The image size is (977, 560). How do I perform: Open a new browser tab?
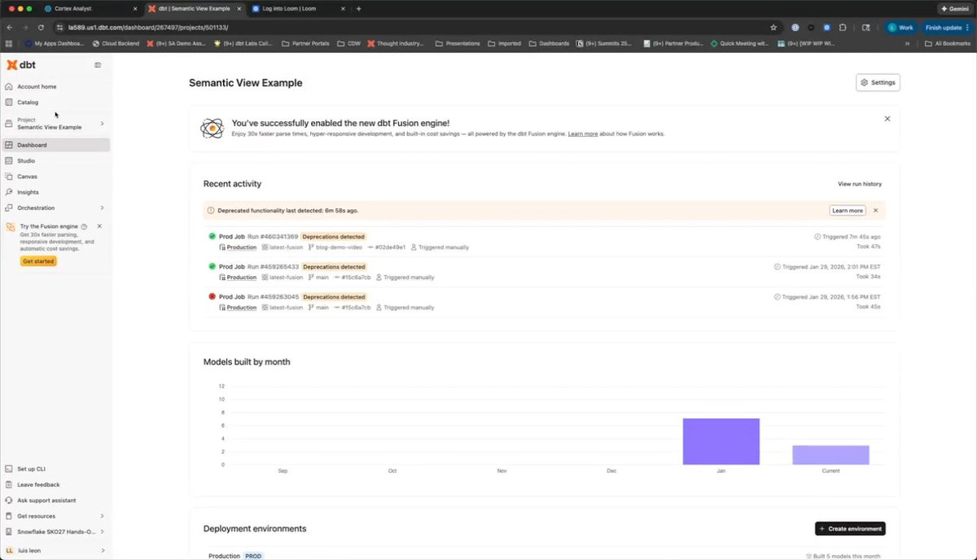click(x=358, y=8)
